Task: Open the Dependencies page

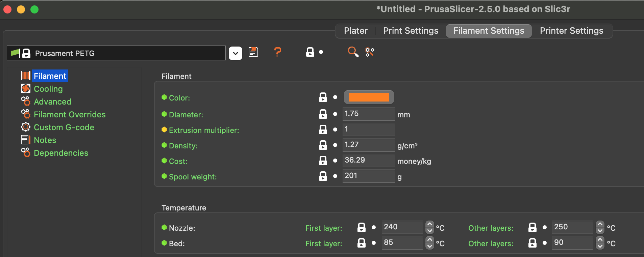Action: 61,153
